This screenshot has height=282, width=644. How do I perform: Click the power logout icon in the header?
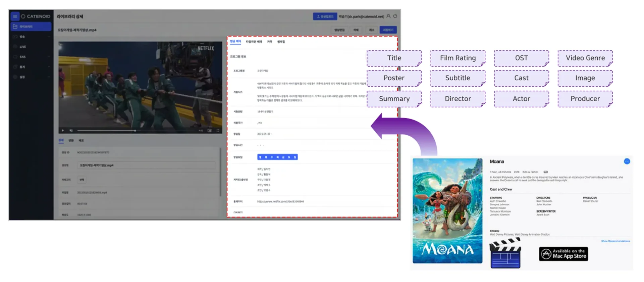[x=395, y=16]
